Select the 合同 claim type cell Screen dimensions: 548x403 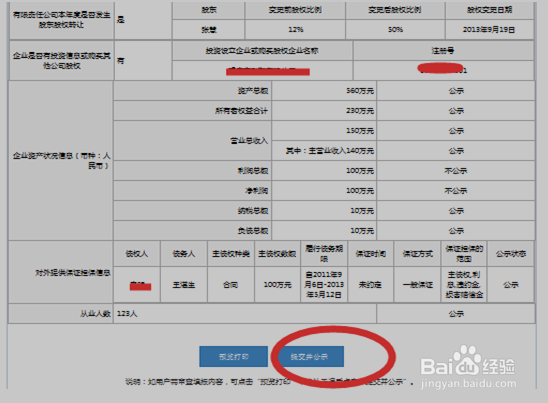click(x=231, y=285)
